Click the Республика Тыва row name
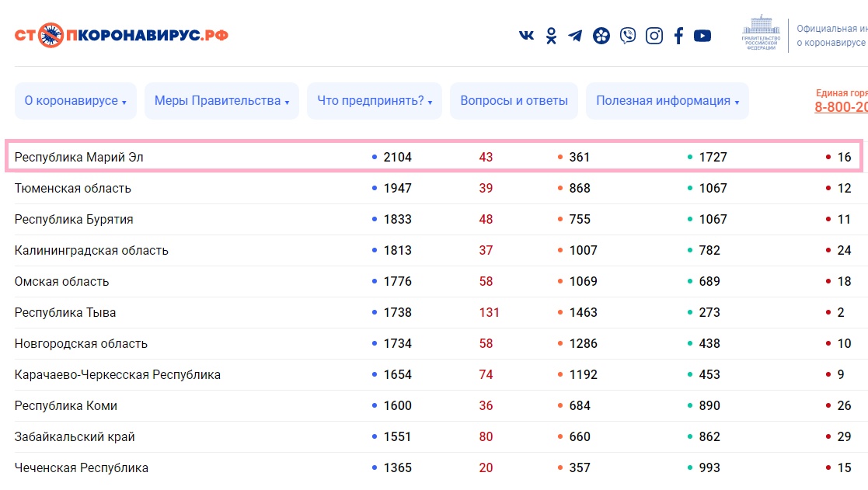Image resolution: width=868 pixels, height=490 pixels. 65,312
